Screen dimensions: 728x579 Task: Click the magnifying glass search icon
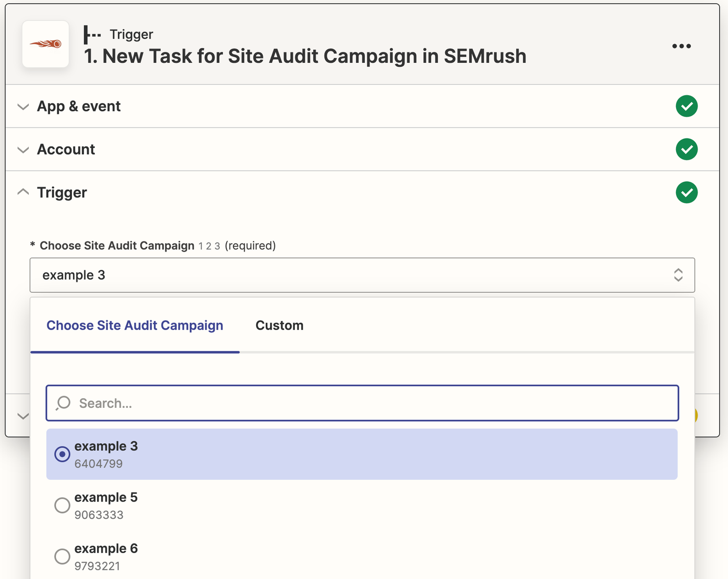click(x=63, y=403)
